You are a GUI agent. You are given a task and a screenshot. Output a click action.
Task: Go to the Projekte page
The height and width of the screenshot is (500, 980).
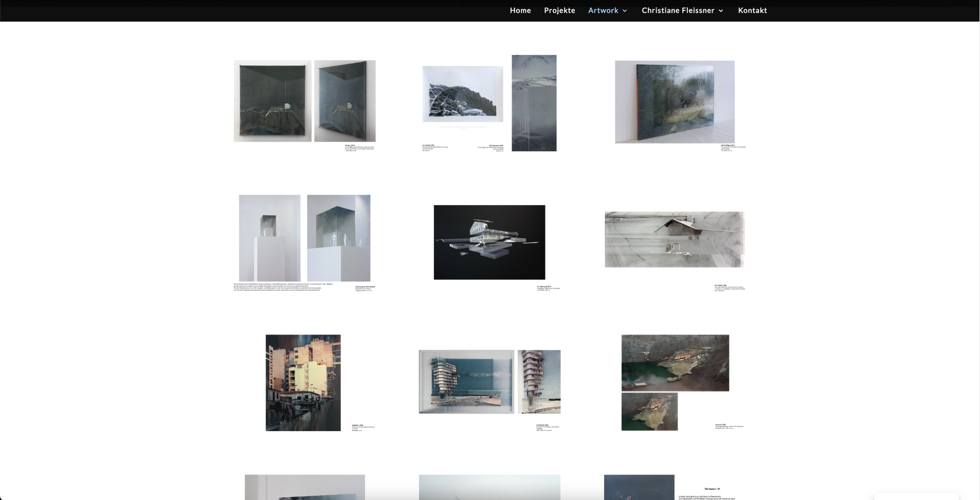coord(559,10)
